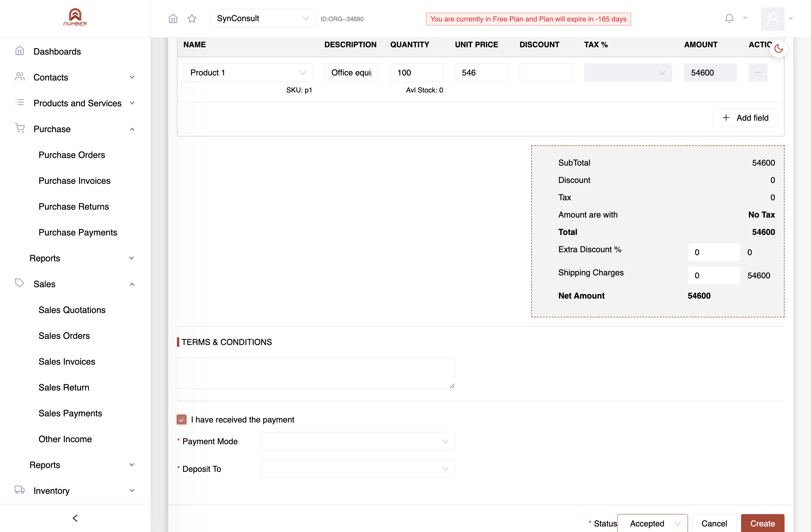Toggle dark mode moon icon
The width and height of the screenshot is (811, 532).
(779, 49)
